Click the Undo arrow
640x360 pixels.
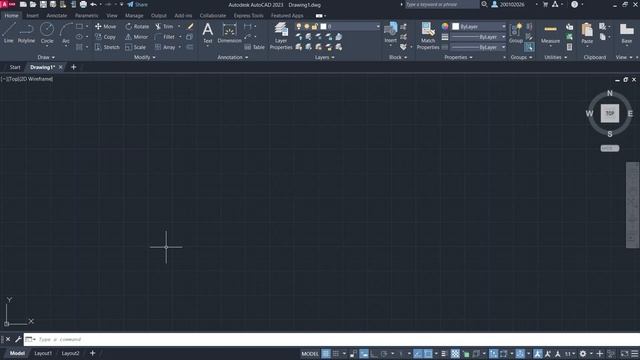[93, 4]
